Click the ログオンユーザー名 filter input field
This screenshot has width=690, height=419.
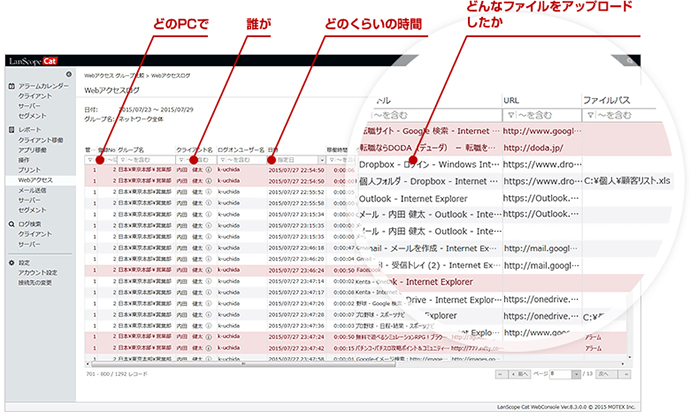(242, 160)
